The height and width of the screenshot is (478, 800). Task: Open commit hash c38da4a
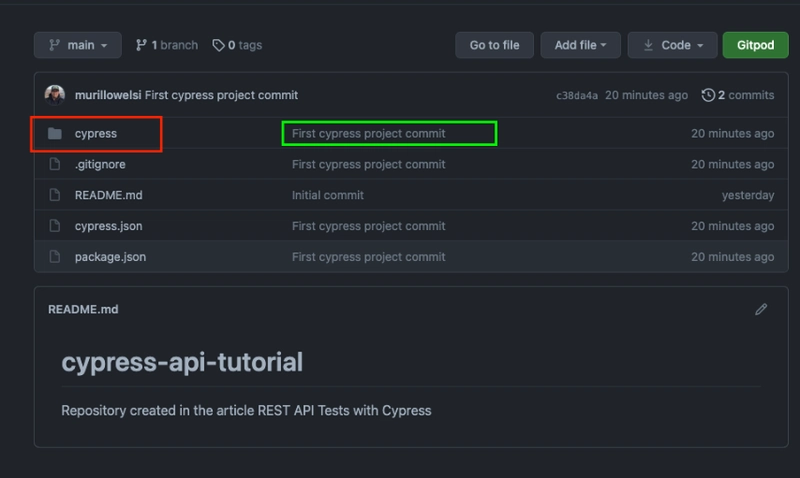tap(577, 95)
